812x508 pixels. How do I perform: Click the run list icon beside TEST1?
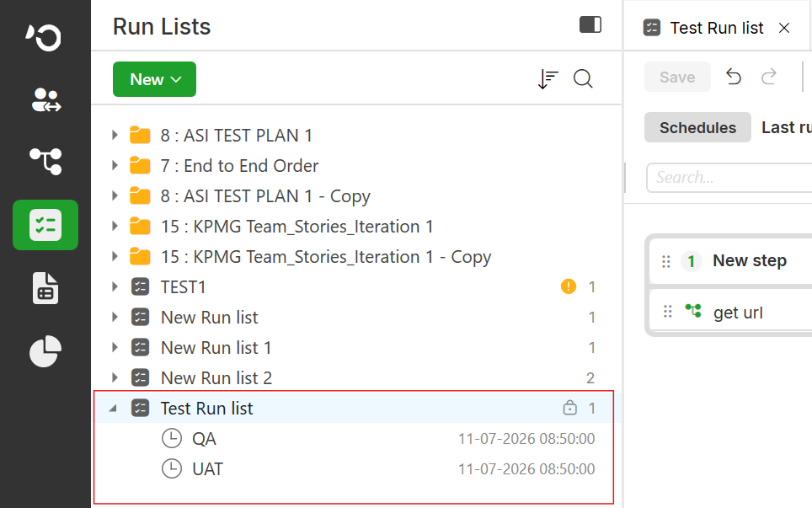[x=141, y=287]
